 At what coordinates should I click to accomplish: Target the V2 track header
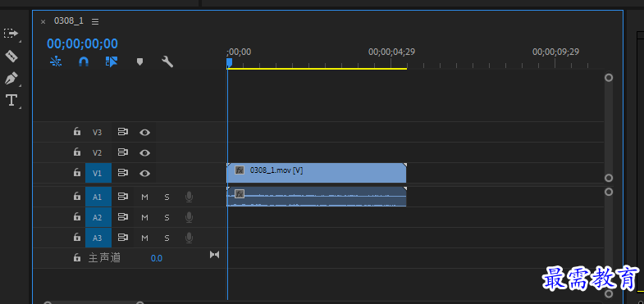[x=97, y=152]
